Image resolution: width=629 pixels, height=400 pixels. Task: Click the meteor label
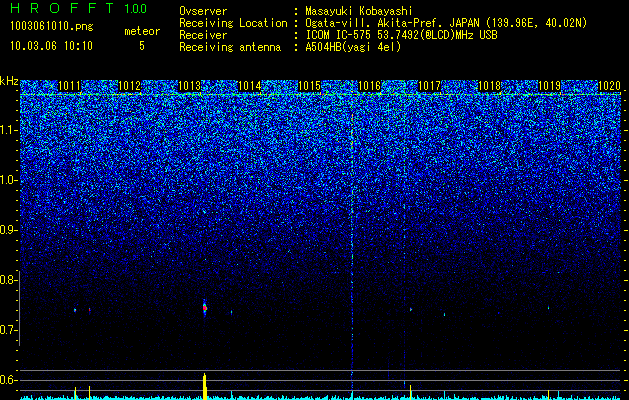click(142, 31)
